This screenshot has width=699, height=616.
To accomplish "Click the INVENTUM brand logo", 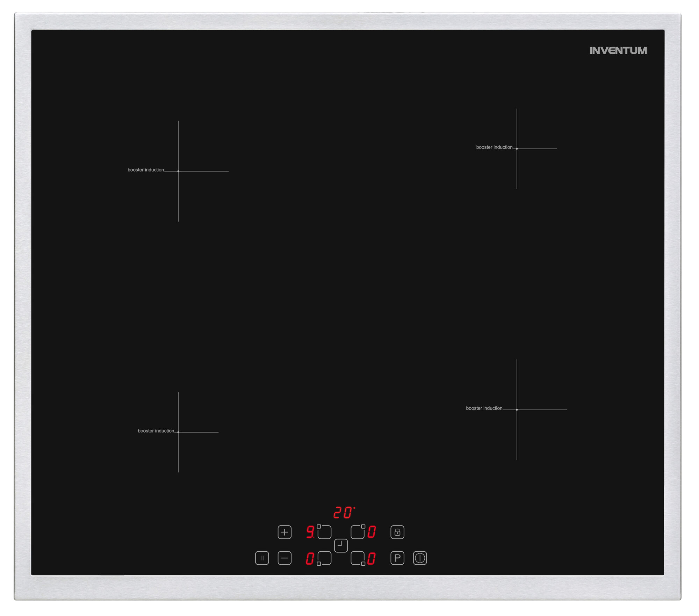I will point(618,51).
